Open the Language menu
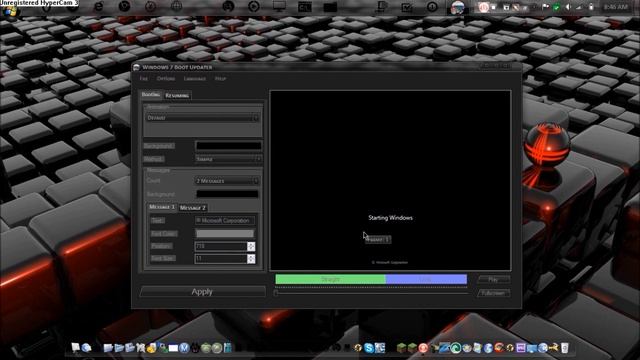The height and width of the screenshot is (360, 640). pyautogui.click(x=194, y=78)
